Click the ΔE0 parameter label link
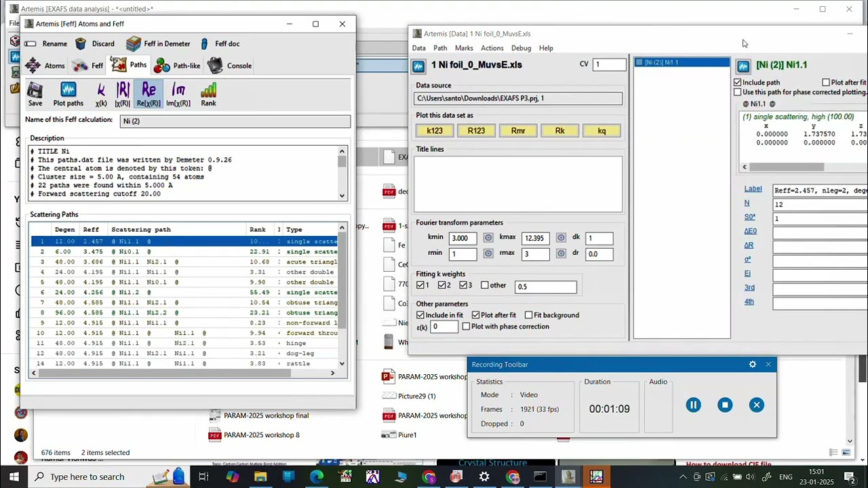 (x=750, y=231)
